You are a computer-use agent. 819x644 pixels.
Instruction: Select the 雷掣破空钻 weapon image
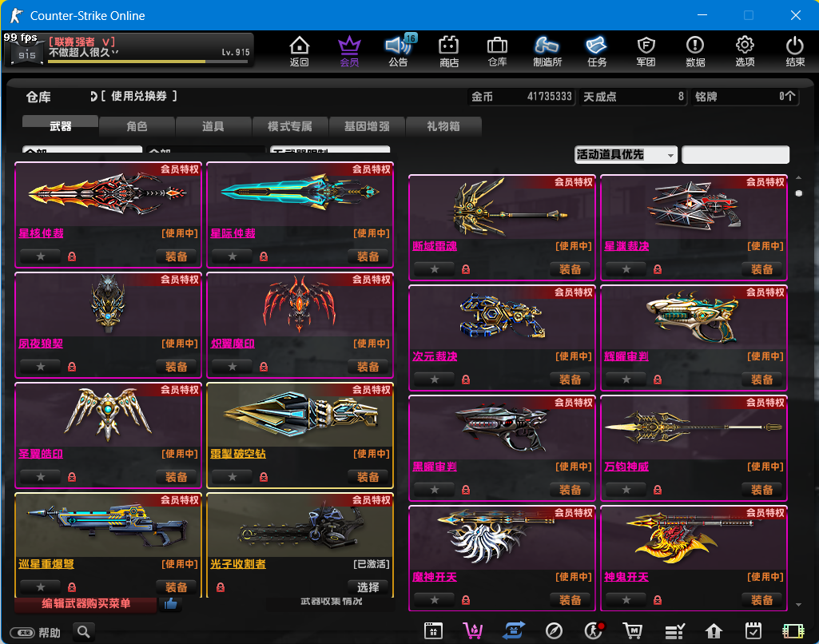coord(300,415)
